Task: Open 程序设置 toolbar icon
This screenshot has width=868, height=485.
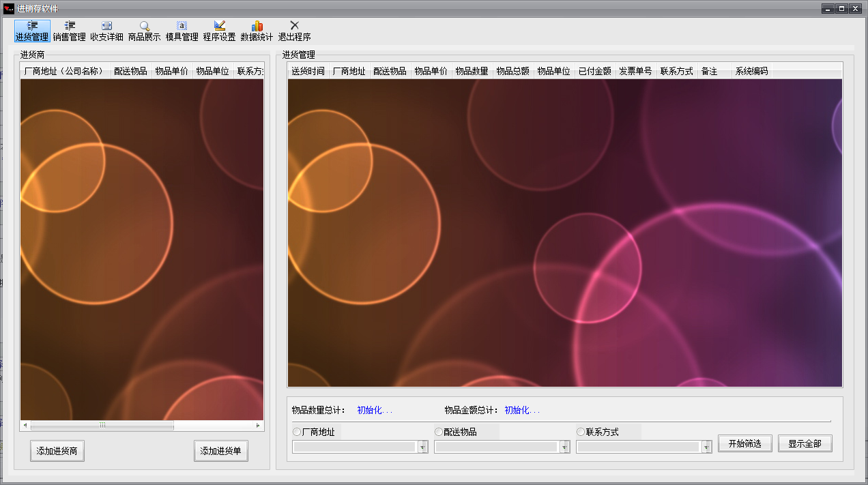Action: tap(220, 31)
